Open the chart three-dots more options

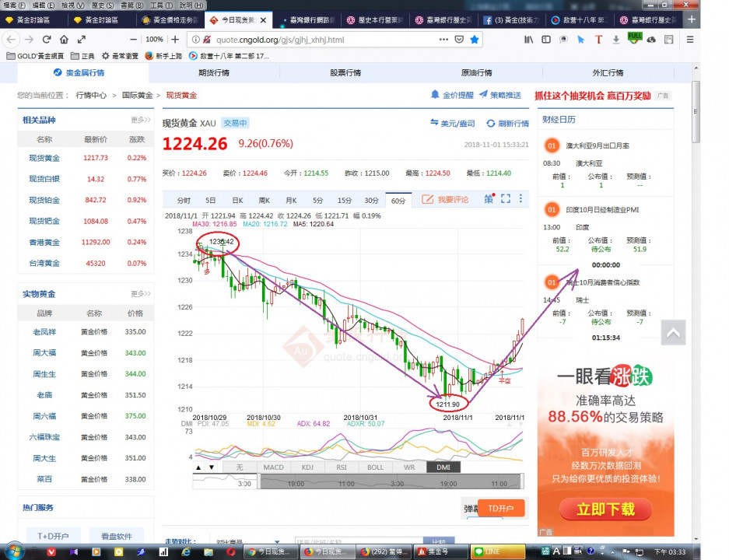coord(520,198)
